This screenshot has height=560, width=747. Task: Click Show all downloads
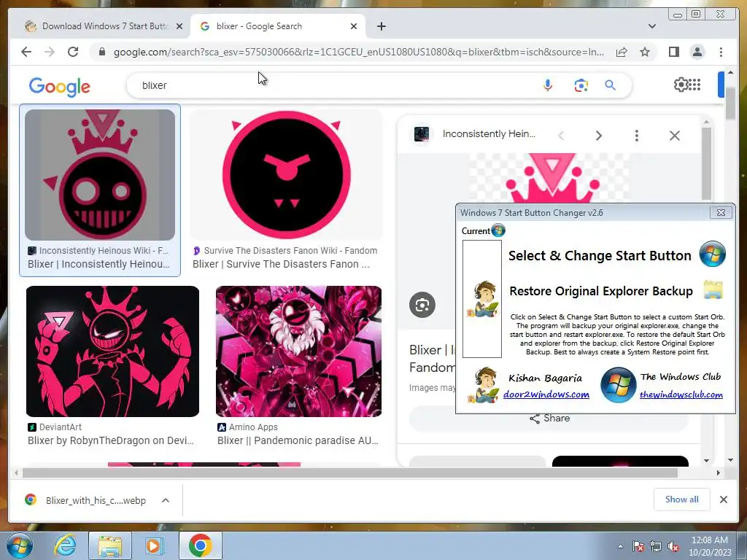pyautogui.click(x=682, y=499)
